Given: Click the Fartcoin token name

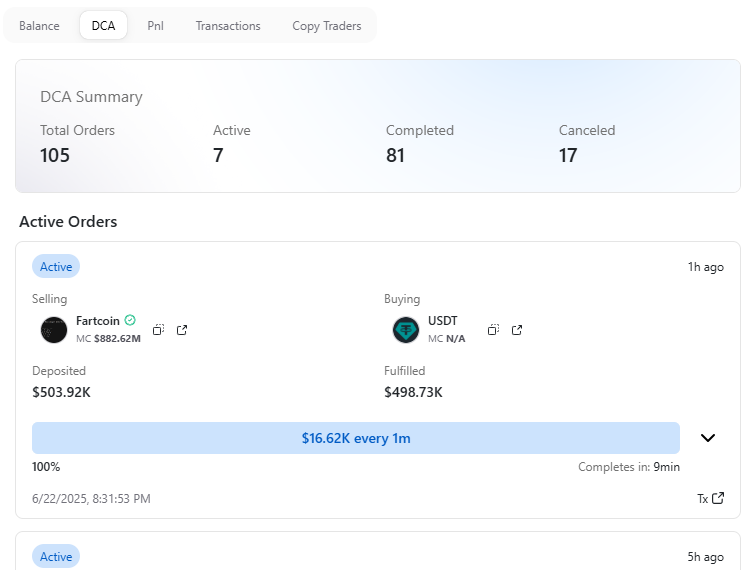Looking at the screenshot, I should [97, 321].
